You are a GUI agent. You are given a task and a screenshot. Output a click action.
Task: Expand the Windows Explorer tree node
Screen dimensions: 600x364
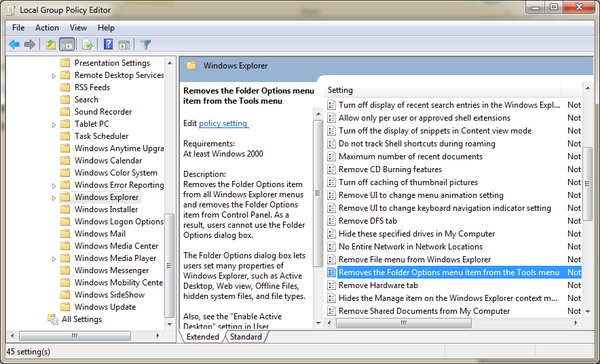coord(54,198)
